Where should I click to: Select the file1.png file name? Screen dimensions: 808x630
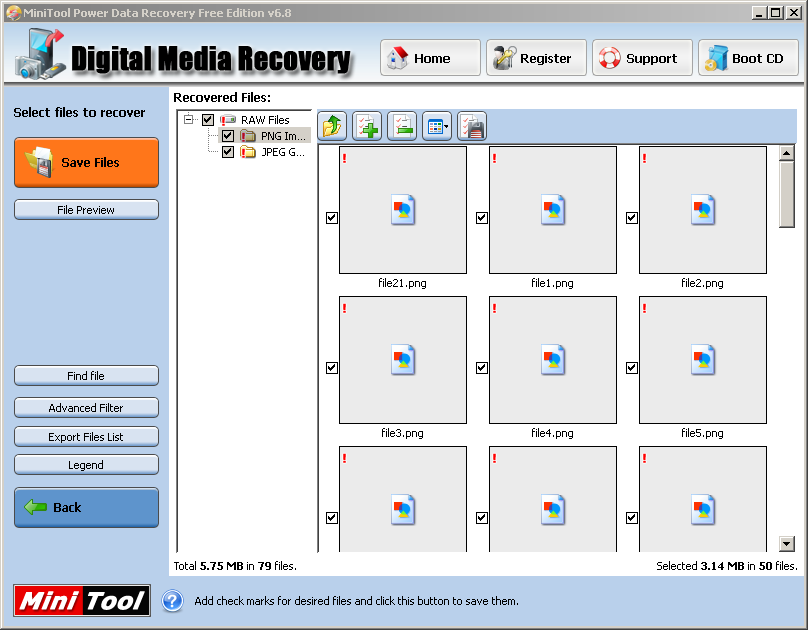tap(552, 283)
